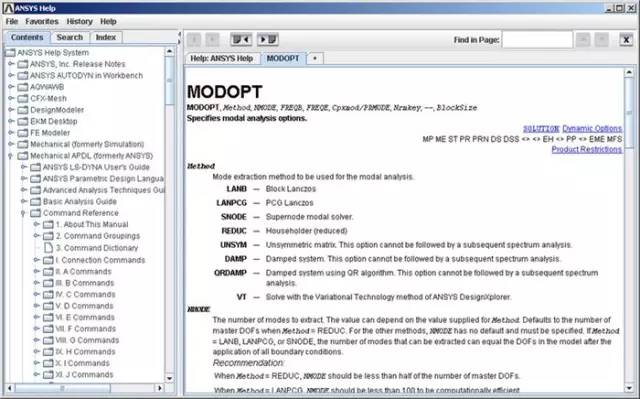Screen dimensions: 640x399
Task: Expand ANSYS, Inc. Release Notes node
Action: pos(11,64)
